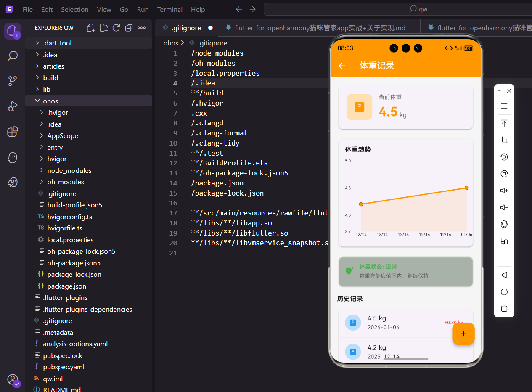532x392 pixels.
Task: Open Explorer more actions menu
Action: tap(142, 28)
